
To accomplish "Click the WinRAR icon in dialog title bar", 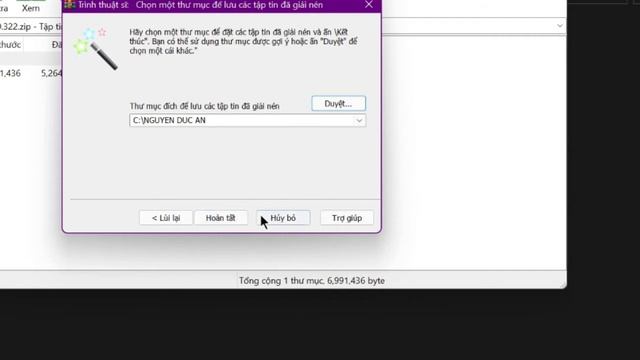I will pos(70,5).
